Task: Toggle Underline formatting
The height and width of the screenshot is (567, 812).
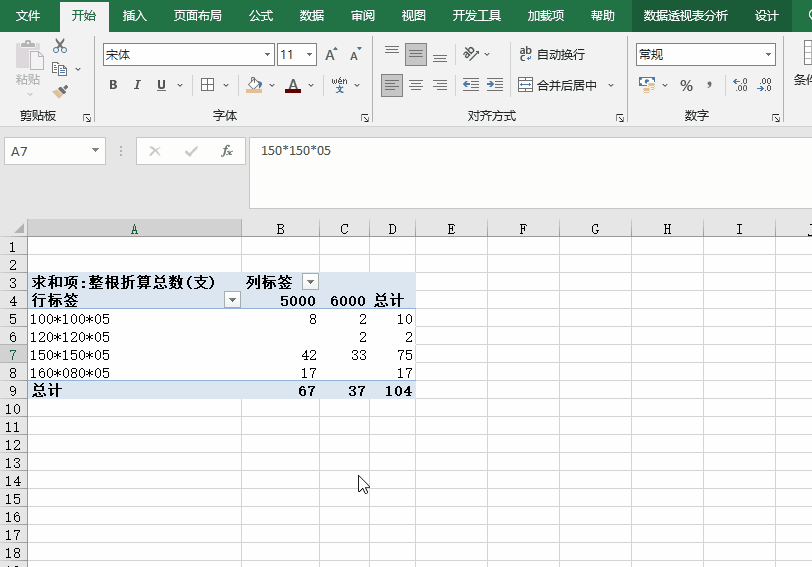Action: tap(161, 85)
